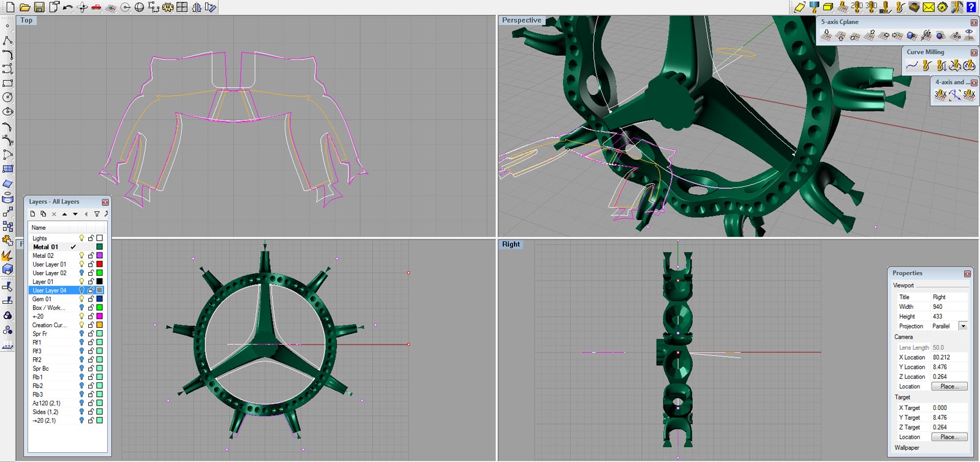
Task: Open a file with the folder icon
Action: pos(24,7)
